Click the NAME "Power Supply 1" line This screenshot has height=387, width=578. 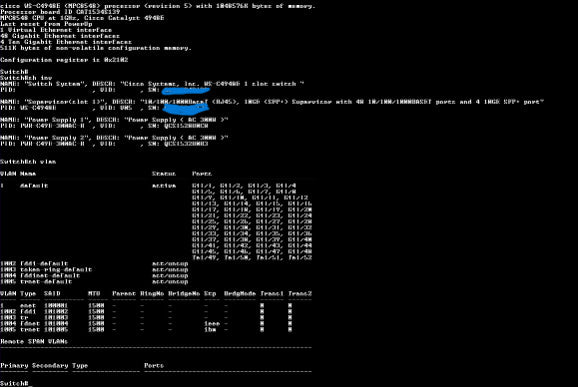(114, 120)
